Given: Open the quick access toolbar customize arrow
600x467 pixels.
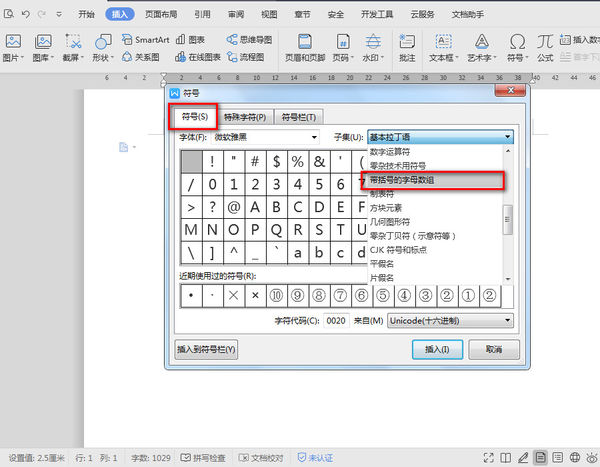Looking at the screenshot, I should coord(59,15).
